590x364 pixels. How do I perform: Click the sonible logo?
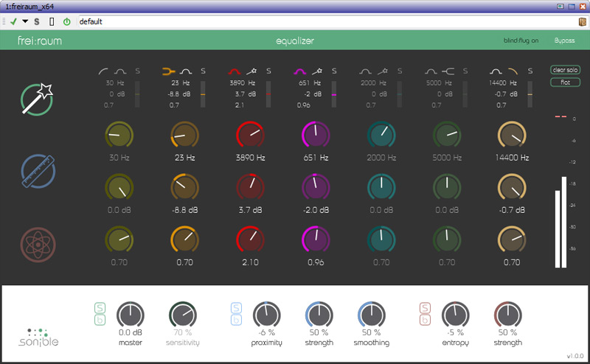[38, 337]
